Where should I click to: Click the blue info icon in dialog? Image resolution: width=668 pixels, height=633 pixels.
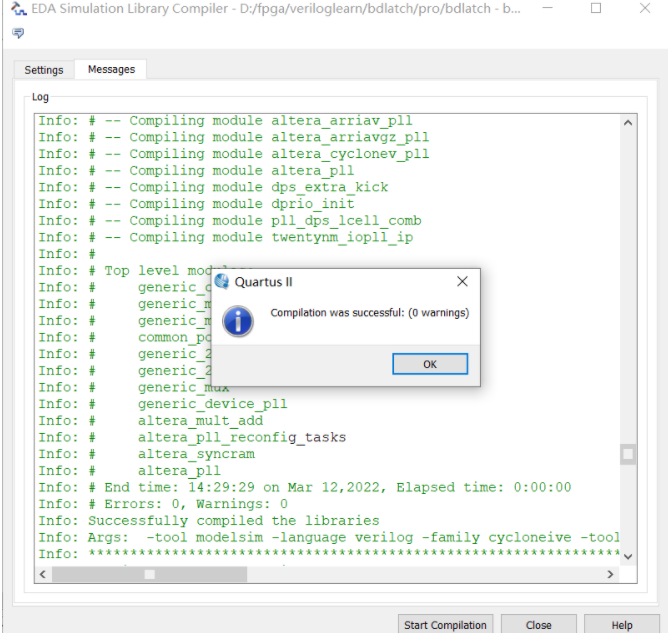[238, 321]
